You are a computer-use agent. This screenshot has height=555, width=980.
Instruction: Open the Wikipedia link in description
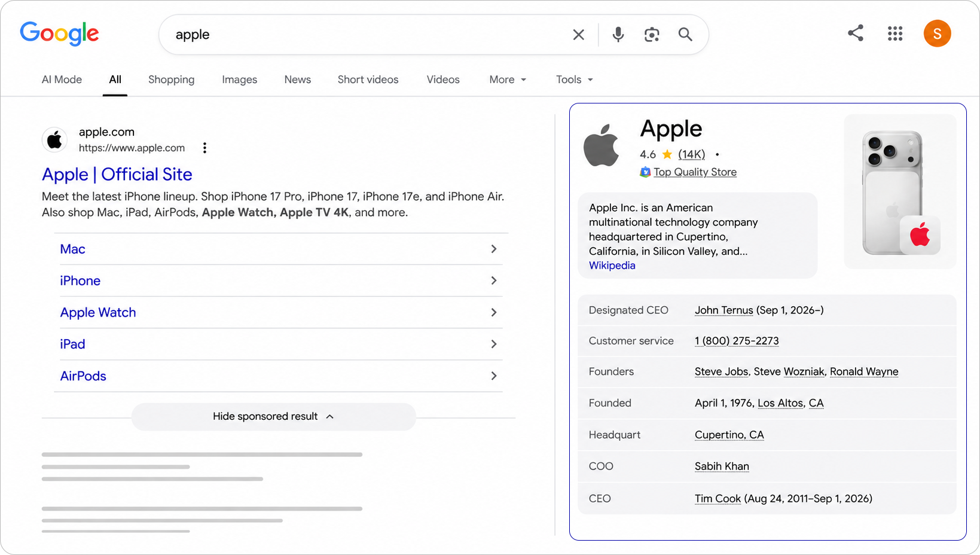coord(612,266)
